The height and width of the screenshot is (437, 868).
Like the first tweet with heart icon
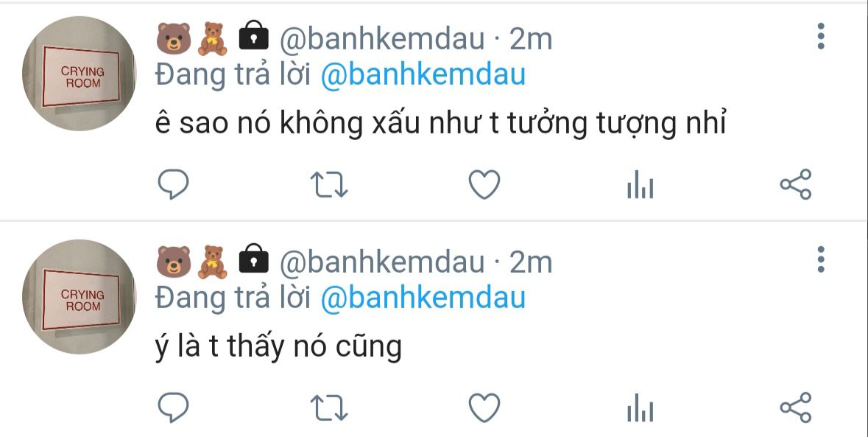coord(484,184)
